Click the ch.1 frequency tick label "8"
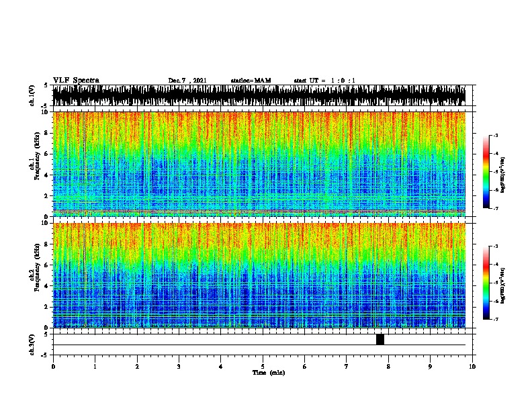This screenshot has height=411, width=532. [47, 133]
